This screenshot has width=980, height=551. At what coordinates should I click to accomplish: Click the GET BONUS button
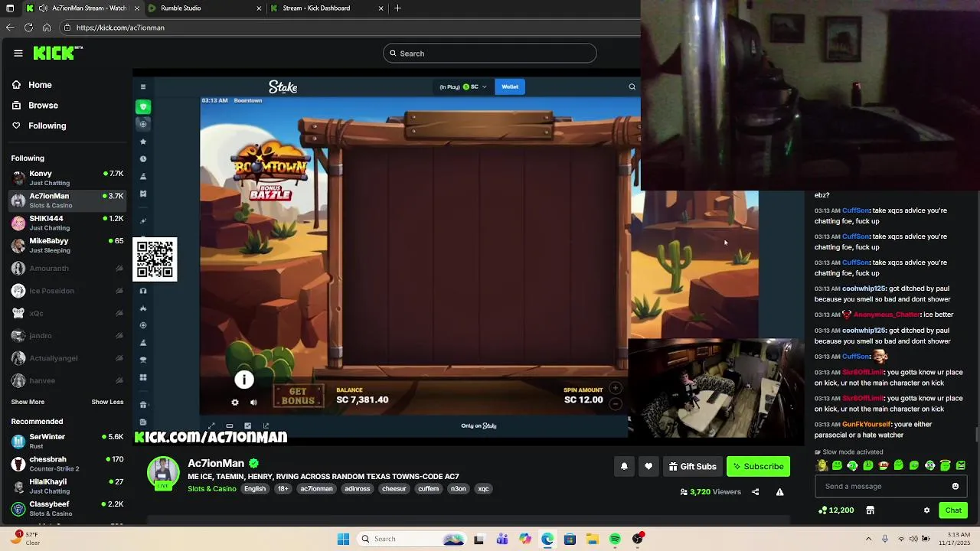[x=299, y=396]
